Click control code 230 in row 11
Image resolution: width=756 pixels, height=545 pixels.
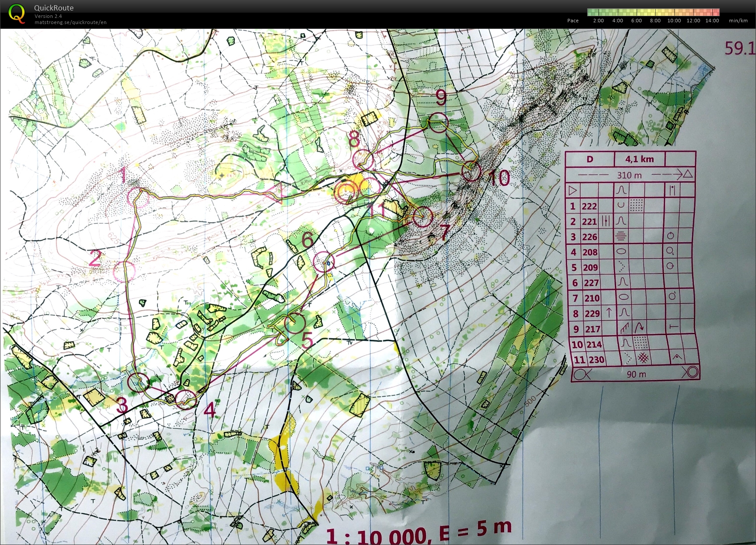[x=596, y=360]
